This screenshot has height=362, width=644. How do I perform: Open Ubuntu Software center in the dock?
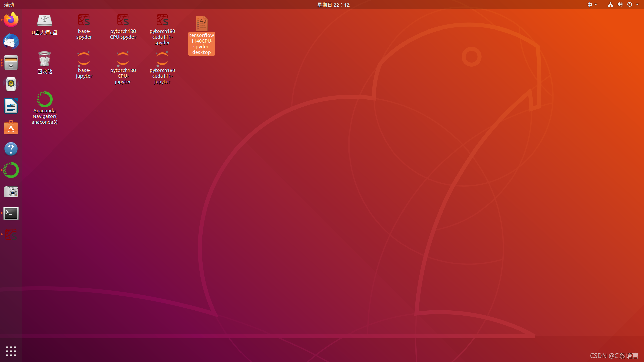pyautogui.click(x=11, y=127)
